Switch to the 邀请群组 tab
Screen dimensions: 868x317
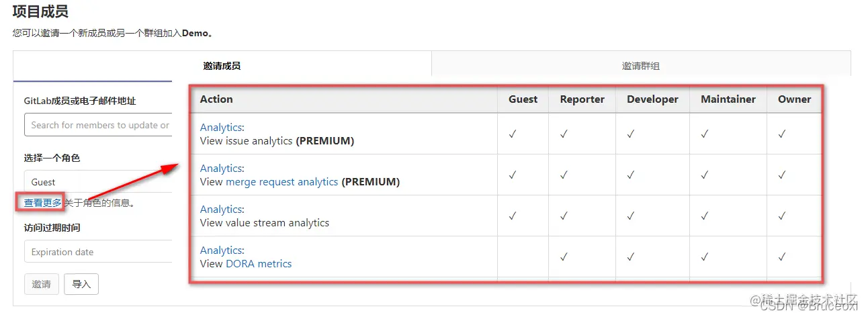(x=640, y=66)
